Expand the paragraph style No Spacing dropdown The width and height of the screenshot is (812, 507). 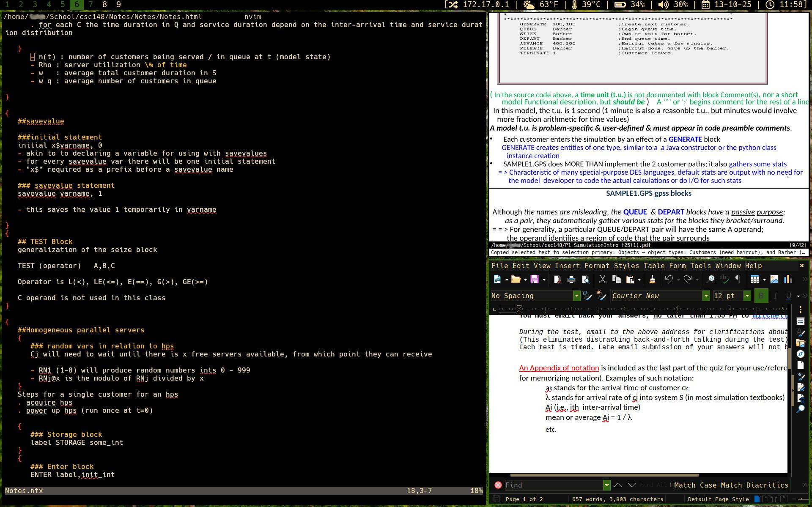(x=576, y=296)
